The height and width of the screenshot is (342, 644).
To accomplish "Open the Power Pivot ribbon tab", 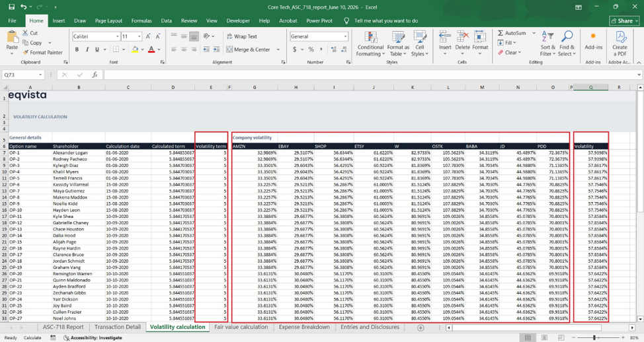I will point(319,20).
